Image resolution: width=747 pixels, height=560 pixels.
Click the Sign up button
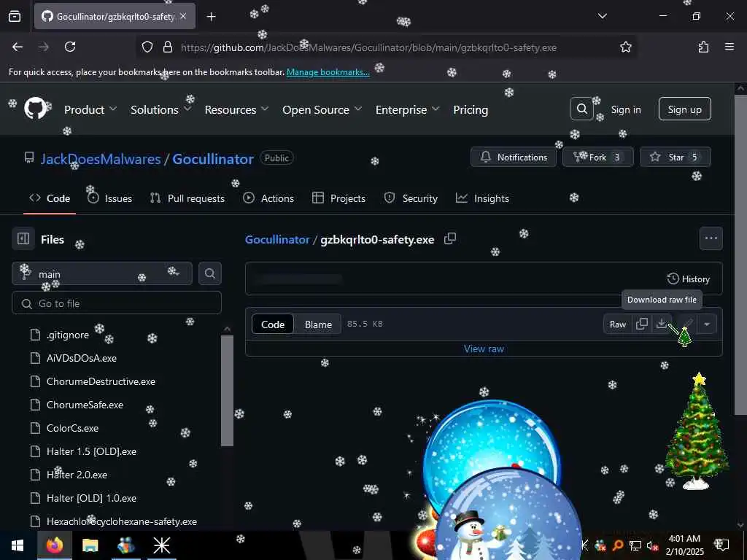[x=684, y=109]
